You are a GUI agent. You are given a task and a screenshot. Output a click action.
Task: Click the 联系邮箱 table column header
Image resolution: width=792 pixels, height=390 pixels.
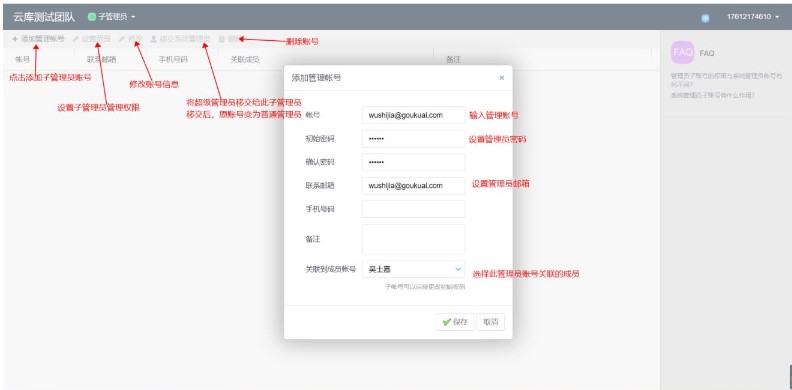102,59
